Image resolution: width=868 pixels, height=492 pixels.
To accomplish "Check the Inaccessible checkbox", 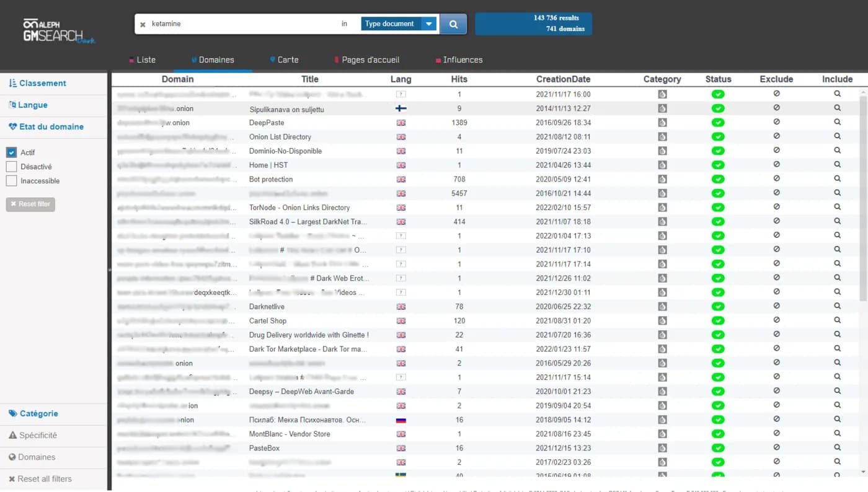I will tap(11, 181).
